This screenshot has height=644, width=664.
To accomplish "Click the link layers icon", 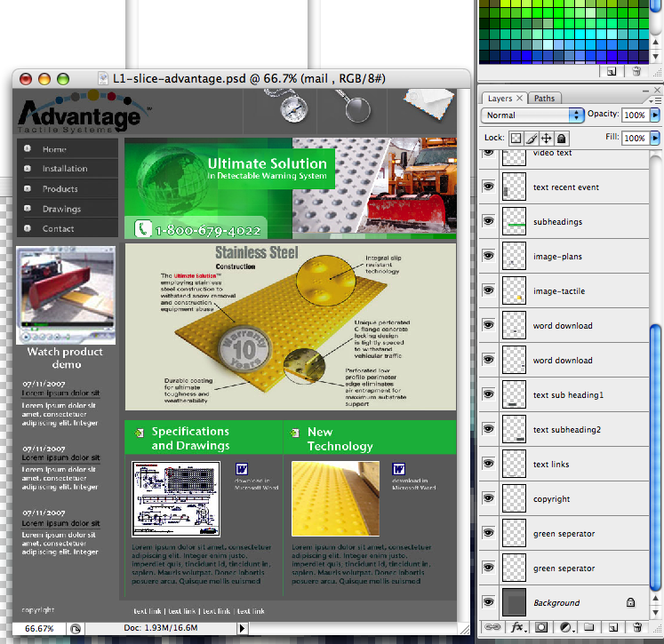I will 492,627.
